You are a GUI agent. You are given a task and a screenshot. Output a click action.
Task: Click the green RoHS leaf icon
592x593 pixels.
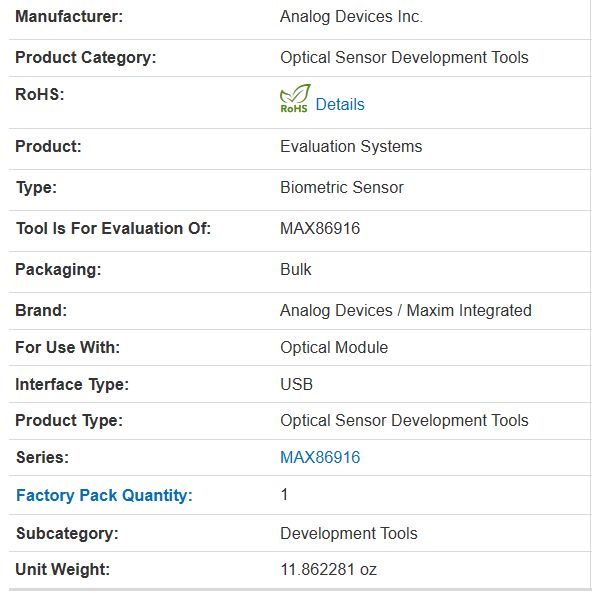coord(295,98)
